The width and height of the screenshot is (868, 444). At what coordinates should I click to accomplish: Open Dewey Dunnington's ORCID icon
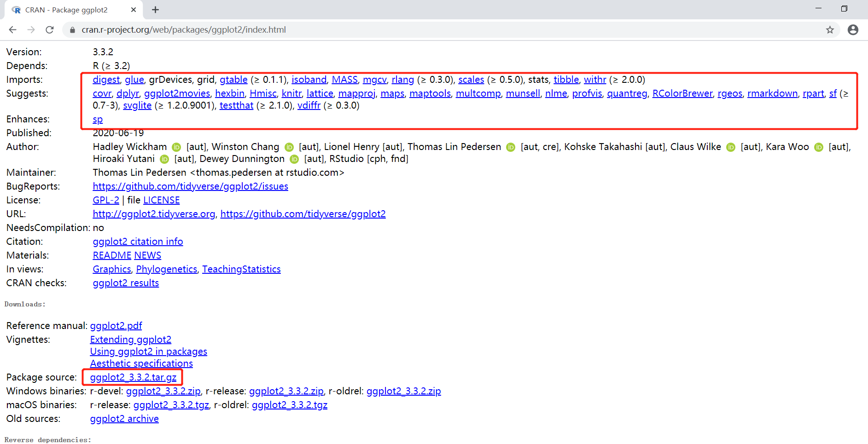point(294,159)
